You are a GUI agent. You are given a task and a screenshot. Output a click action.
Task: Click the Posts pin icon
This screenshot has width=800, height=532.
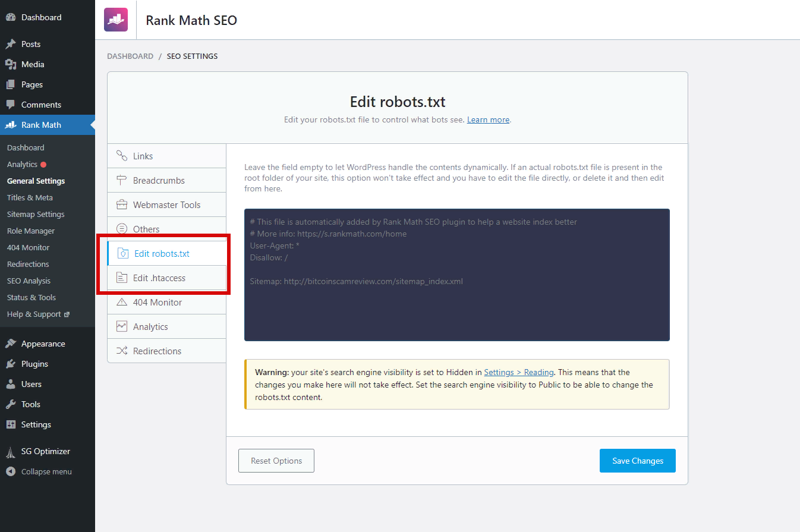(x=11, y=44)
